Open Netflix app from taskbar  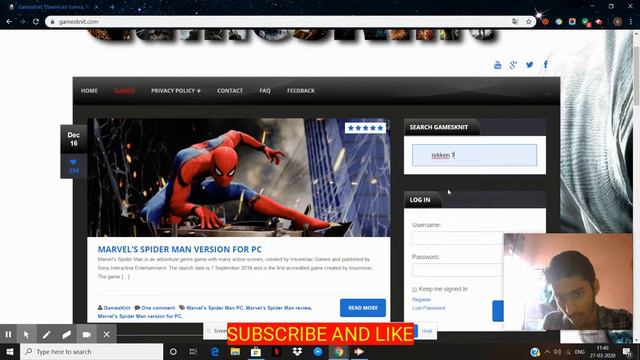click(276, 351)
